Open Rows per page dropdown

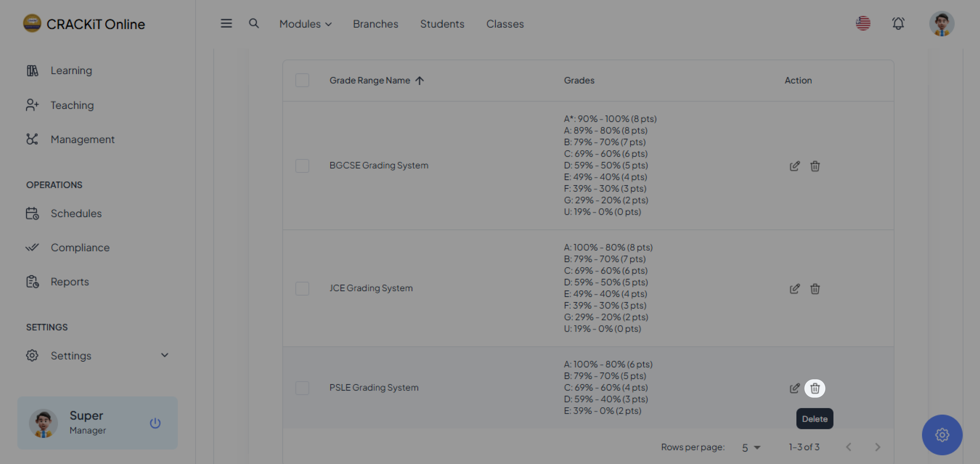[x=751, y=448]
